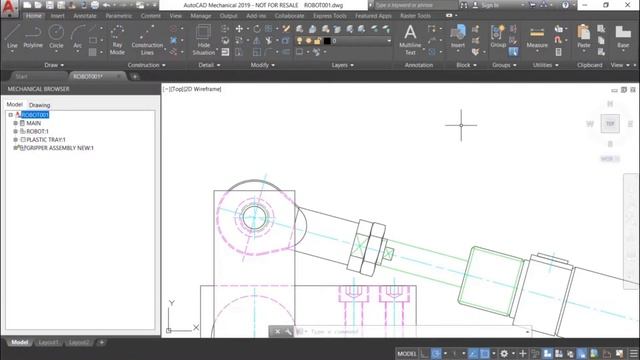Toggle the highlighted snap mode button in status bar
Screen dimensions: 640x360
pos(436,353)
